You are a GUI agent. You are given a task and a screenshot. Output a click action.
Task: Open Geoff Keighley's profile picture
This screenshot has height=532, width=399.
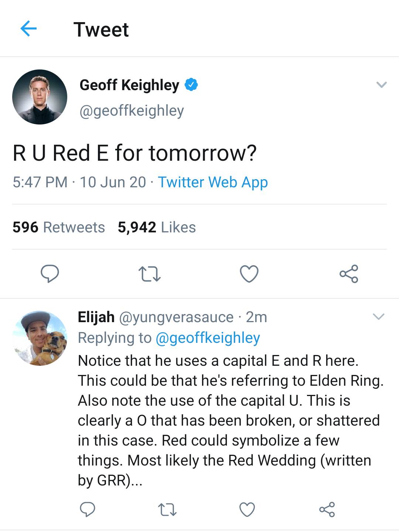pos(40,97)
